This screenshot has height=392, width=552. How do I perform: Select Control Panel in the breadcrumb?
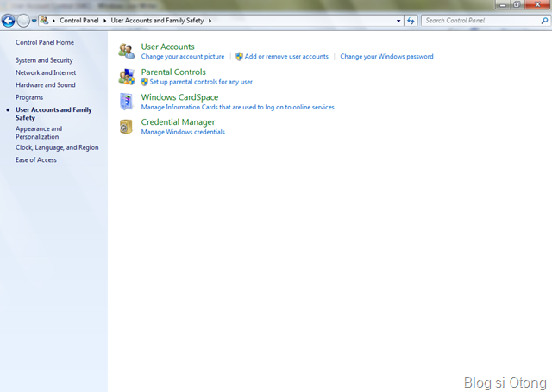tap(79, 21)
